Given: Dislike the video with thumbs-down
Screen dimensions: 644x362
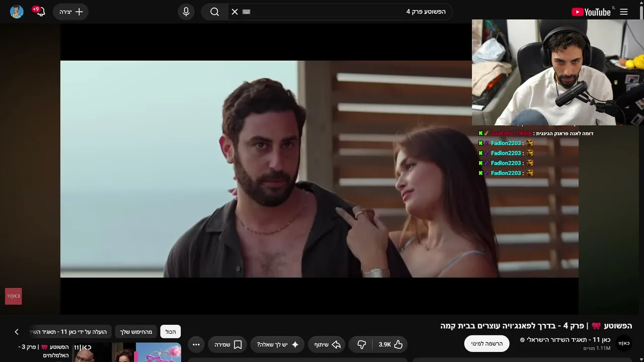Looking at the screenshot, I should tap(361, 344).
